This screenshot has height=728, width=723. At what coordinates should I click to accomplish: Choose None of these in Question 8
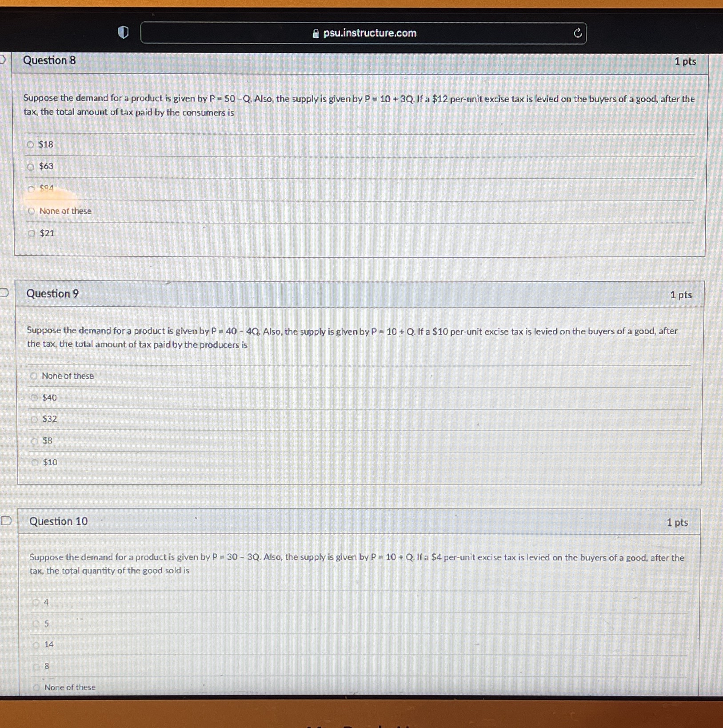pyautogui.click(x=31, y=211)
